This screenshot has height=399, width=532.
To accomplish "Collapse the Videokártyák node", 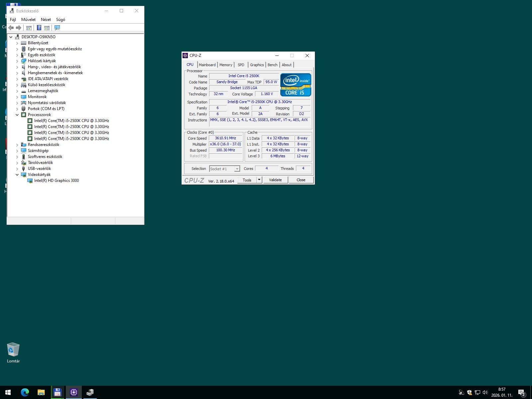I will [17, 175].
